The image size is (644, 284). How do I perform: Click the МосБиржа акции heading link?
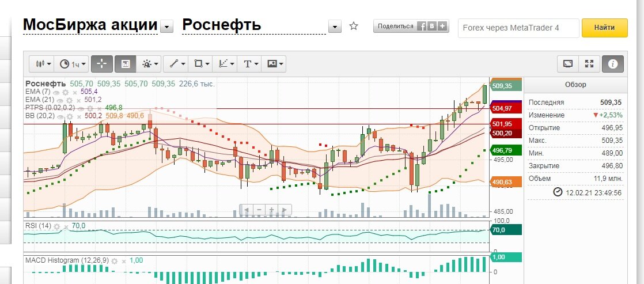coord(90,25)
